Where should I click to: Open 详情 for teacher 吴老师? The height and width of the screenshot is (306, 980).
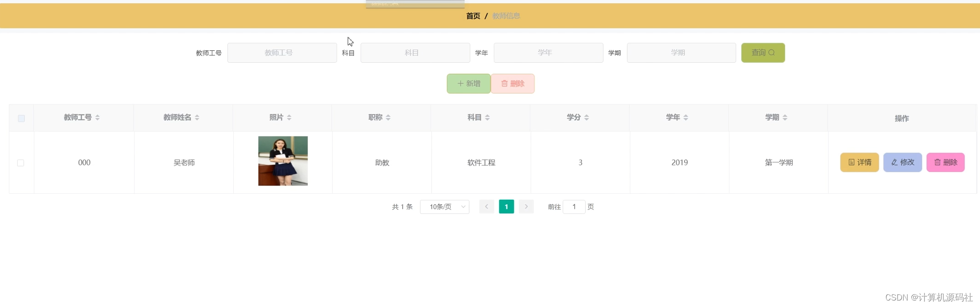[859, 162]
